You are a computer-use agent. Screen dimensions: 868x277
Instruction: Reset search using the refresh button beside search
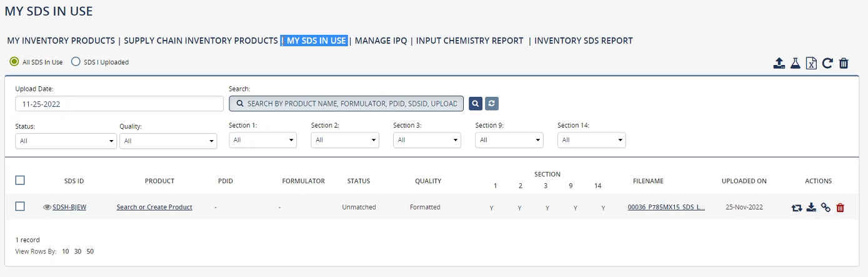(492, 103)
